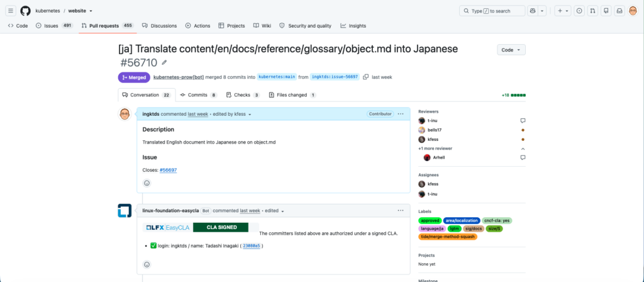Click the CLA SIGNED badge
This screenshot has width=644, height=282.
[221, 227]
